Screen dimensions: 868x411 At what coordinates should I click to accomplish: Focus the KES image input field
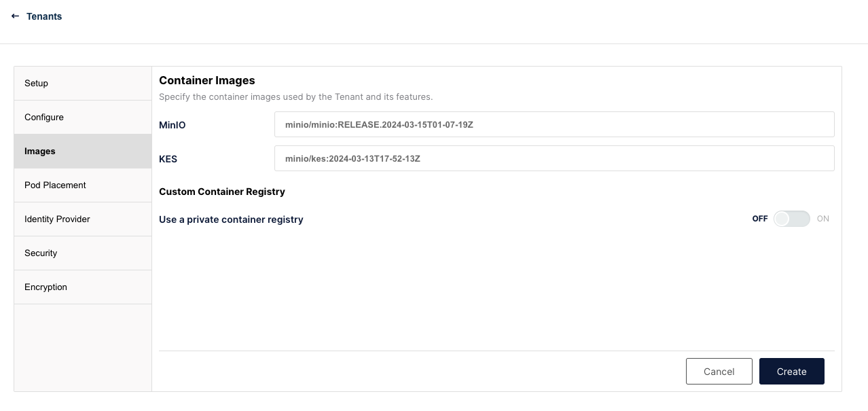click(x=554, y=158)
